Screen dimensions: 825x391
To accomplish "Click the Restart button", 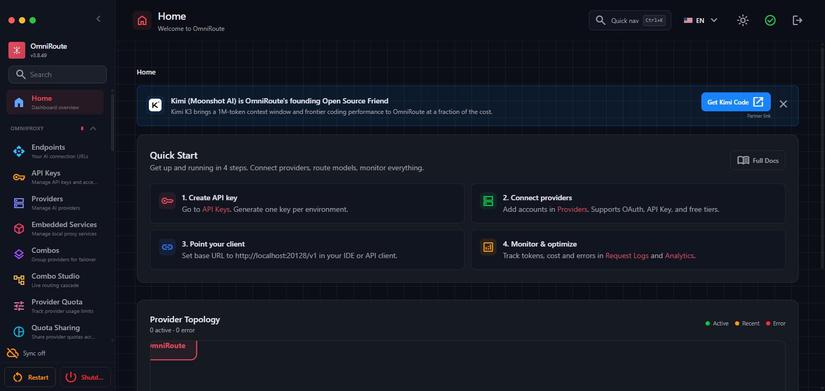I will (x=30, y=377).
